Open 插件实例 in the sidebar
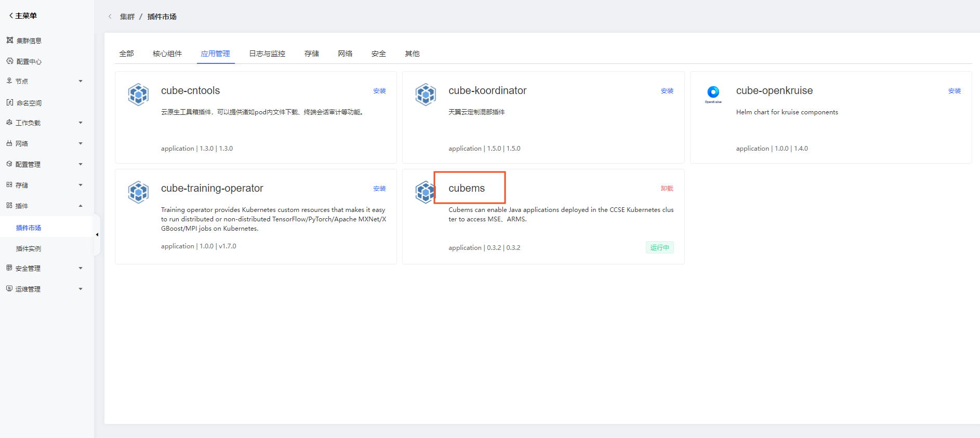Viewport: 980px width, 438px height. tap(29, 248)
